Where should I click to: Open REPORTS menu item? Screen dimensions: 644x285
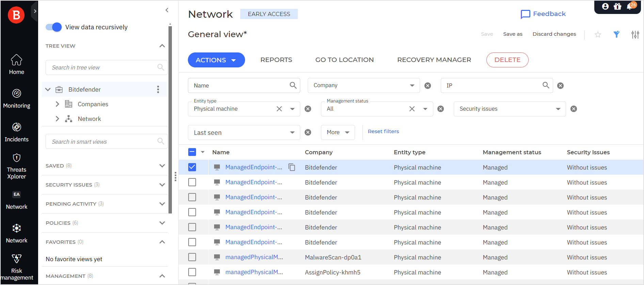pyautogui.click(x=276, y=60)
